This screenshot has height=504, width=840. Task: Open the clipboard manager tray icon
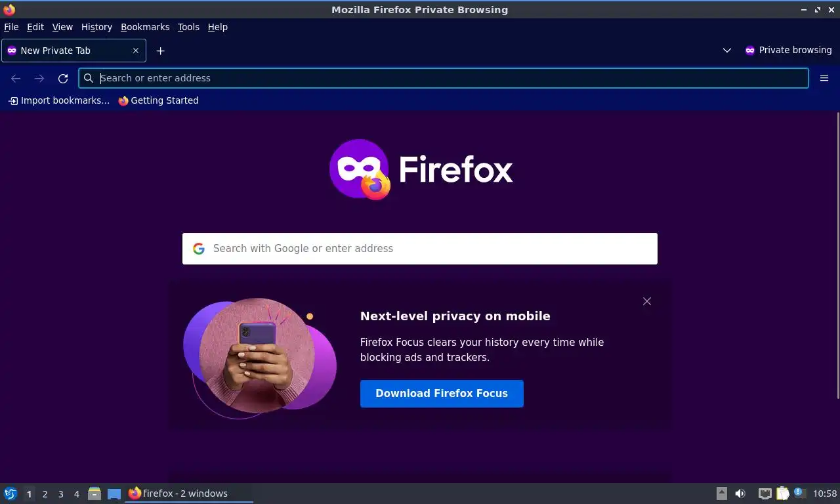point(782,493)
